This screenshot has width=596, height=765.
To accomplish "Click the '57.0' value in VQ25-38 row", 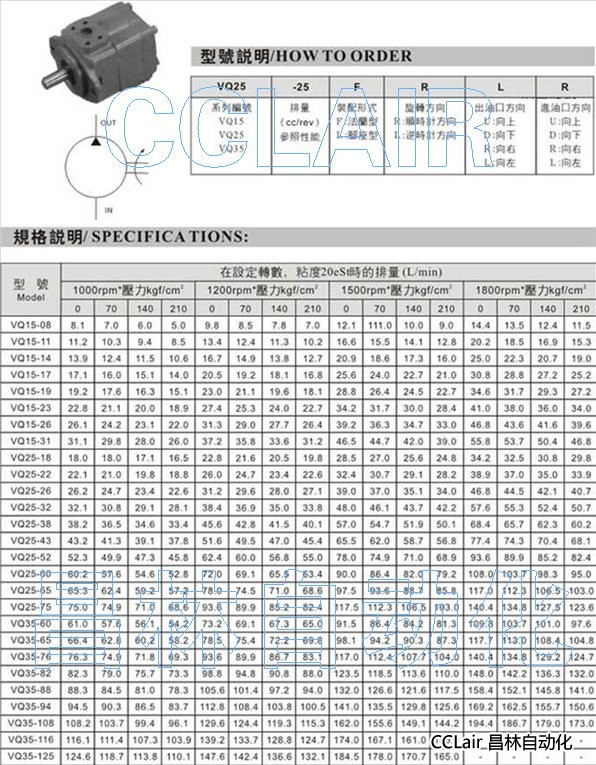I will point(346,524).
